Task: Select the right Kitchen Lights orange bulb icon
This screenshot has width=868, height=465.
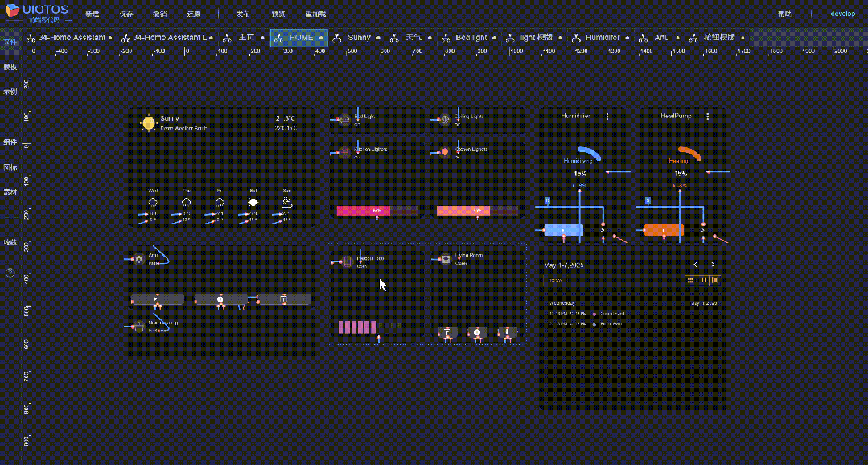Action: pyautogui.click(x=445, y=151)
